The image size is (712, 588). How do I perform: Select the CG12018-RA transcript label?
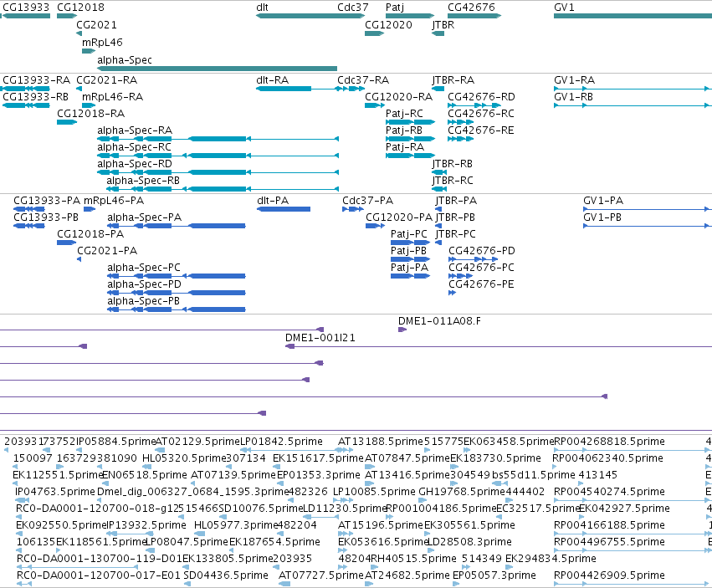[x=90, y=114]
